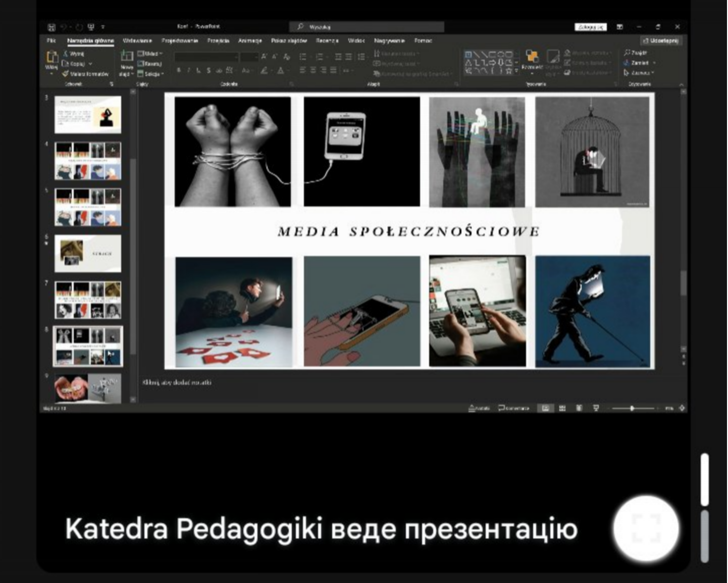This screenshot has height=583, width=728.
Task: Click the Zaloguj się sign-in button
Action: click(590, 27)
